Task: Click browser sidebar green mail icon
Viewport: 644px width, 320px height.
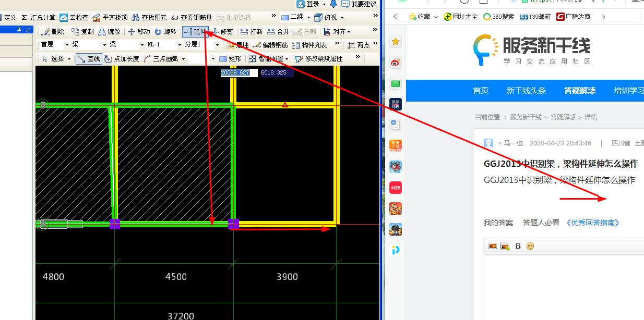Action: [x=396, y=83]
